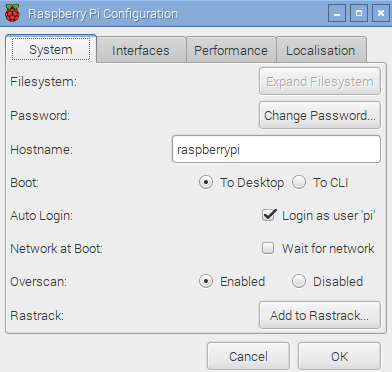This screenshot has width=392, height=372.
Task: Confirm settings with the OK button
Action: tap(339, 356)
